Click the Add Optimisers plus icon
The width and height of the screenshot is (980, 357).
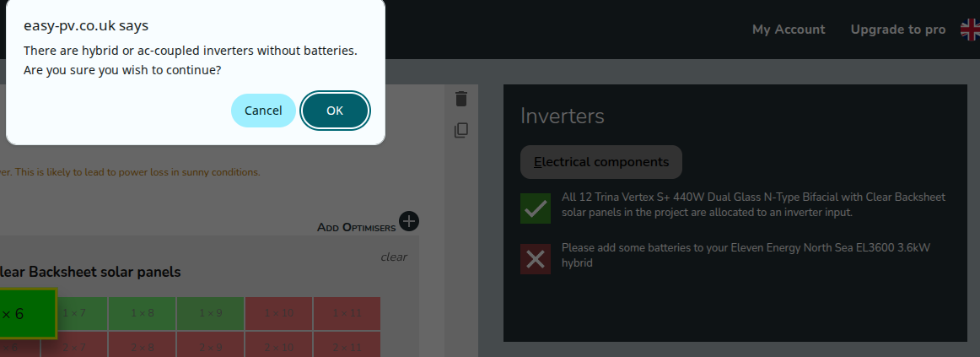coord(409,221)
